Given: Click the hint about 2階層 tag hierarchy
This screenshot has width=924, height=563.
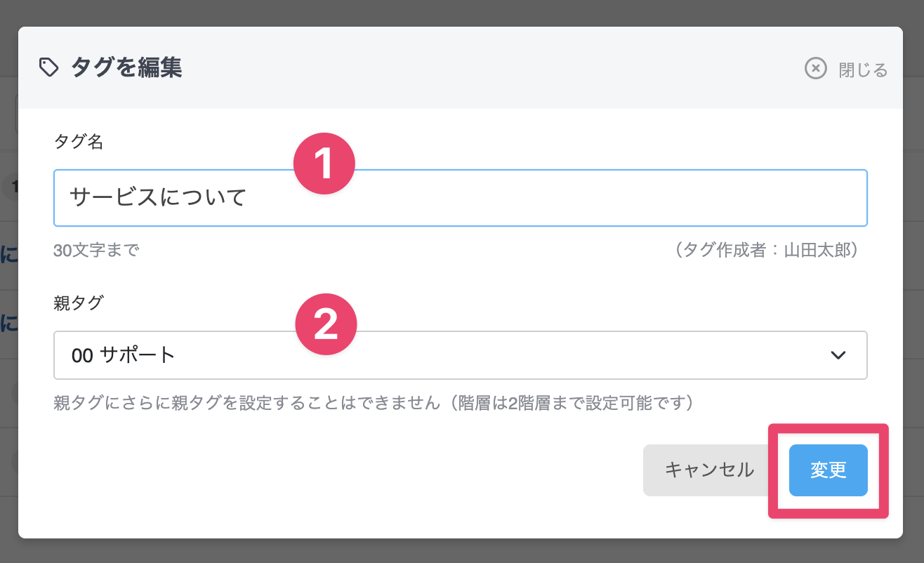Looking at the screenshot, I should coord(374,404).
